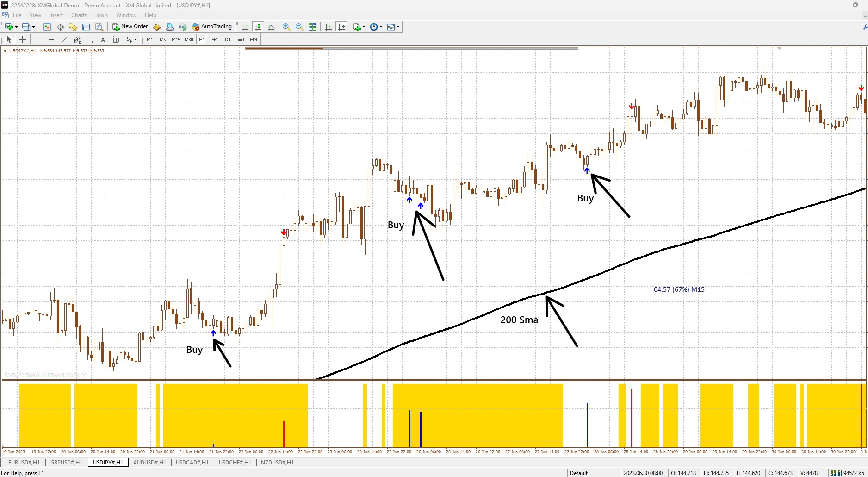Image resolution: width=868 pixels, height=477 pixels.
Task: Open the Charts menu
Action: tap(79, 15)
